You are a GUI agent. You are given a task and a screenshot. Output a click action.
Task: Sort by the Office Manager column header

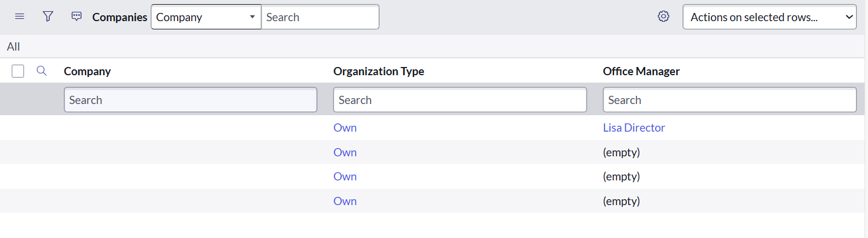(642, 71)
